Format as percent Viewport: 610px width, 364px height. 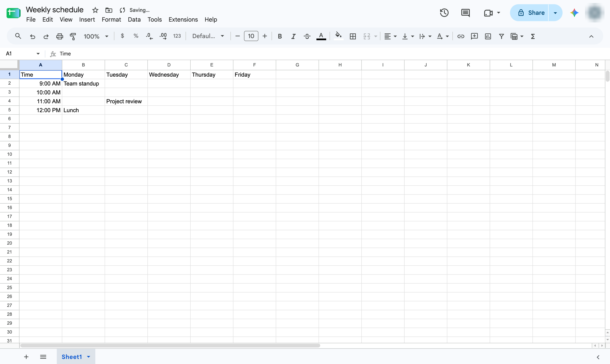click(x=136, y=36)
